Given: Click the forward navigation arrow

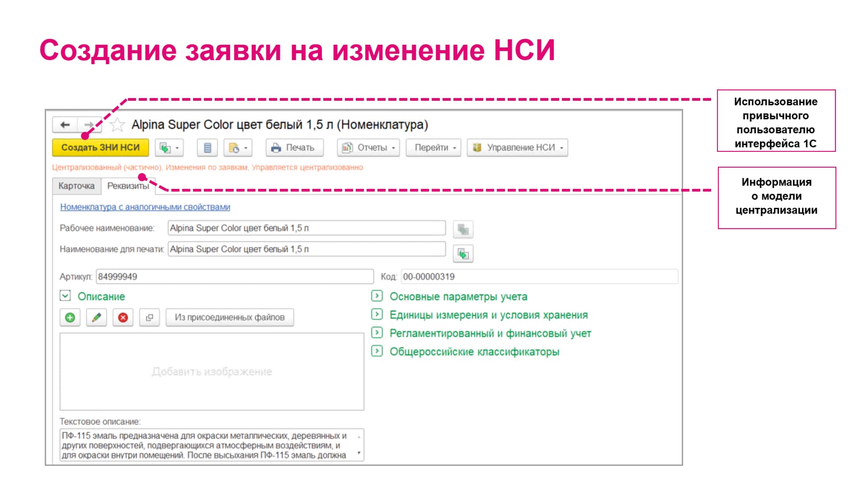Looking at the screenshot, I should point(90,125).
